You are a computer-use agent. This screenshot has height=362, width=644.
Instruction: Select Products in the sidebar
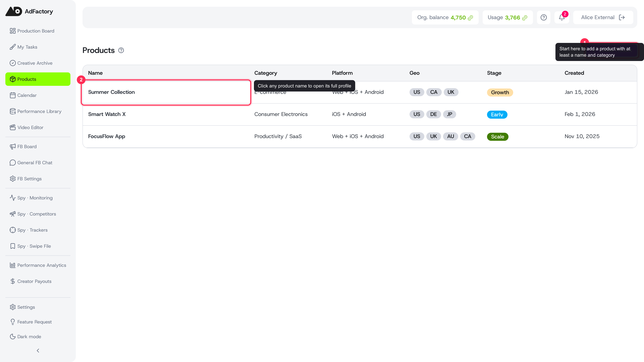tap(38, 79)
